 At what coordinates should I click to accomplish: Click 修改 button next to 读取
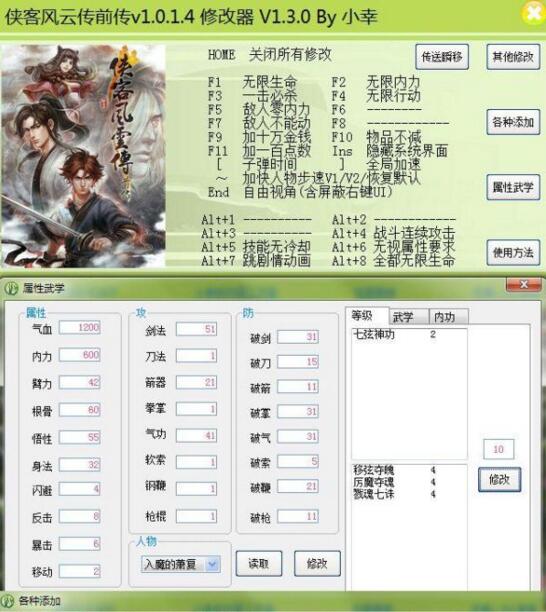click(317, 563)
